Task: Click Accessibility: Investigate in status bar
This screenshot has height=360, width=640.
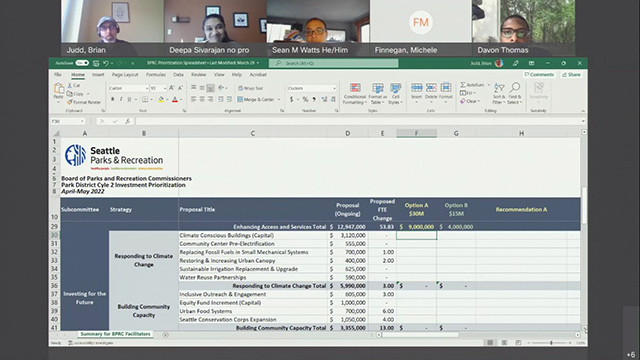Action: click(91, 343)
